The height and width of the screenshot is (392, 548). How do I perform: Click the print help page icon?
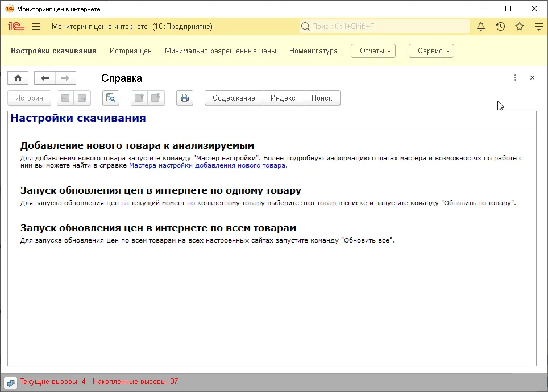point(184,98)
